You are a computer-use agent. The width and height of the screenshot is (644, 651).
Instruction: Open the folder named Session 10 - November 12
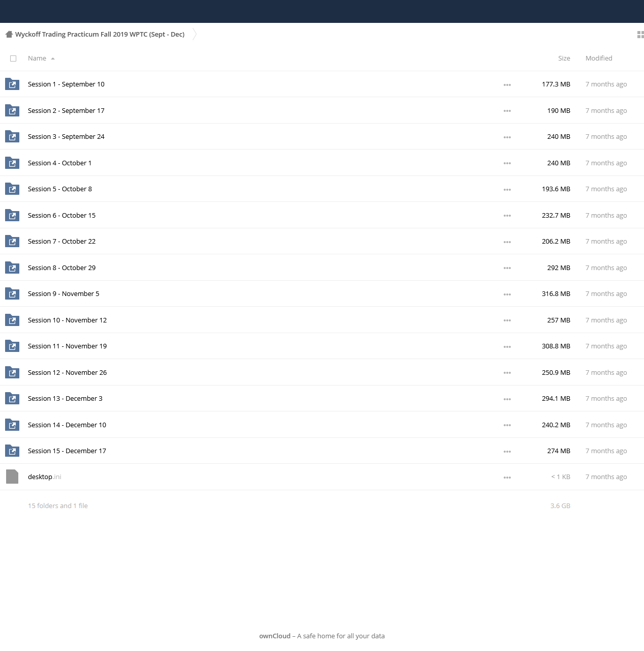[x=67, y=320]
